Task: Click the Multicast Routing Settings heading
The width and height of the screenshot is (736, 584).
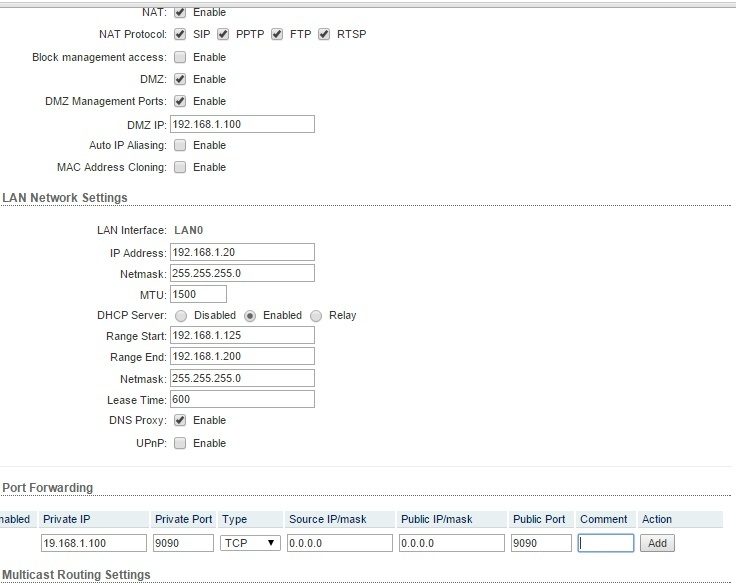Action: coord(77,575)
